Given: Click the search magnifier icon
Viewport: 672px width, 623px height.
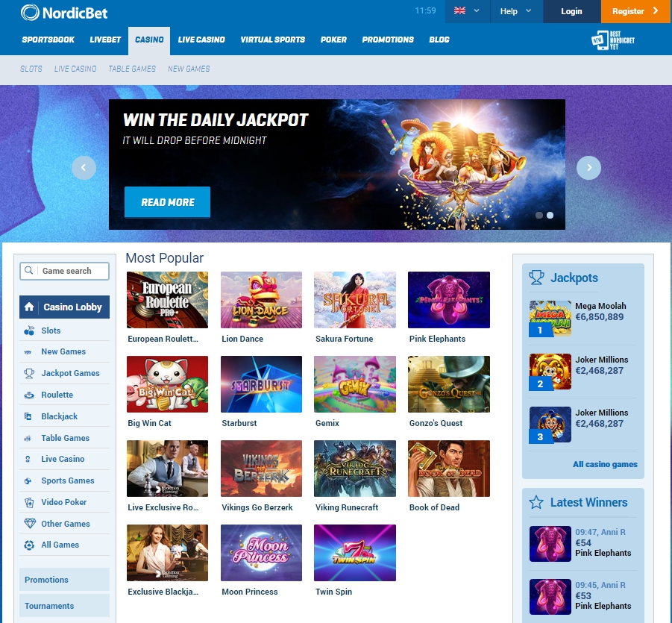Looking at the screenshot, I should pyautogui.click(x=28, y=271).
